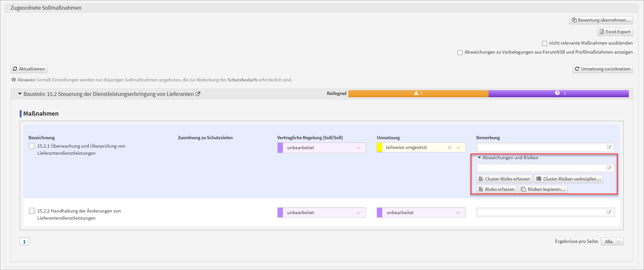The height and width of the screenshot is (270, 644).
Task: Collapse the 'Abweichungen und Risiken' section
Action: [480, 158]
